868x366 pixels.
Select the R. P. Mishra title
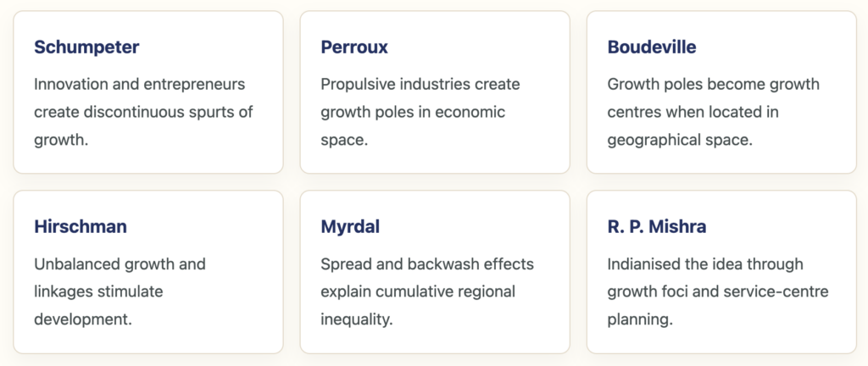tap(657, 227)
